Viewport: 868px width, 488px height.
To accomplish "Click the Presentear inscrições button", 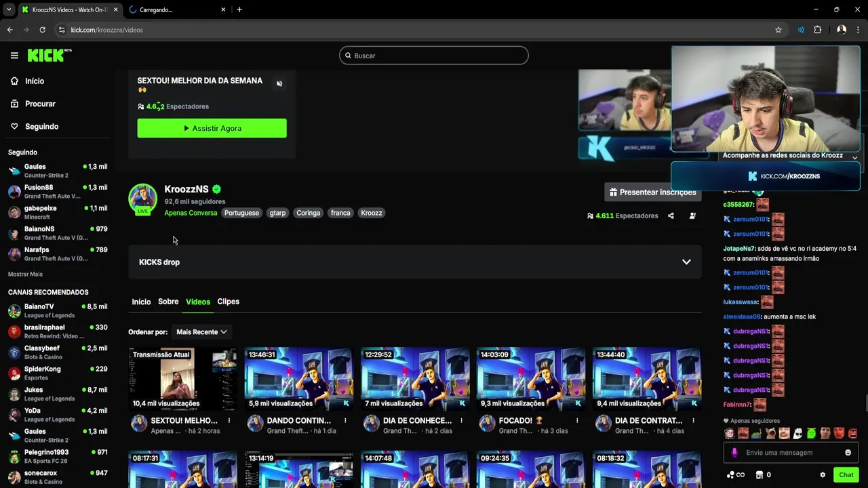I will coord(652,192).
